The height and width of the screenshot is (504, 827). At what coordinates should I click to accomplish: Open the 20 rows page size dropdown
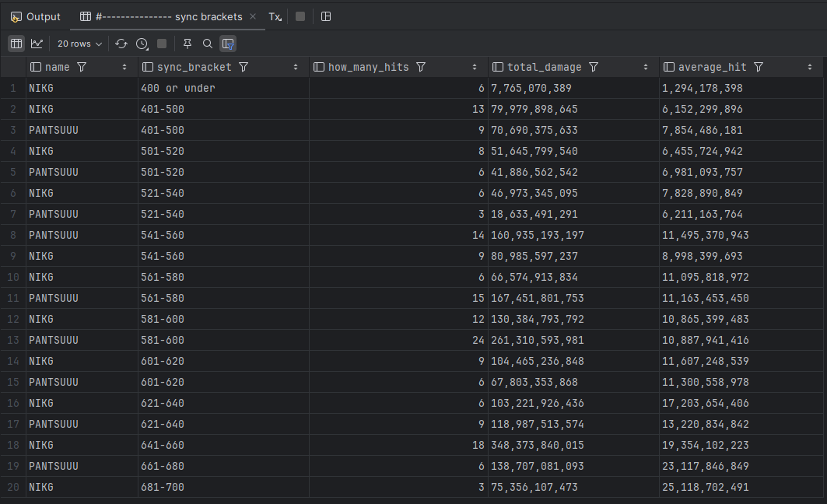[x=79, y=44]
